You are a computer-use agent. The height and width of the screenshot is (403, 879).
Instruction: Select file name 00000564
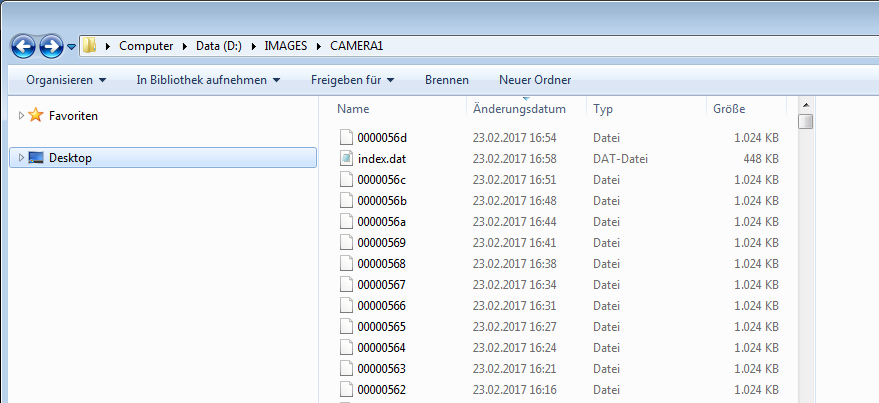pyautogui.click(x=382, y=348)
